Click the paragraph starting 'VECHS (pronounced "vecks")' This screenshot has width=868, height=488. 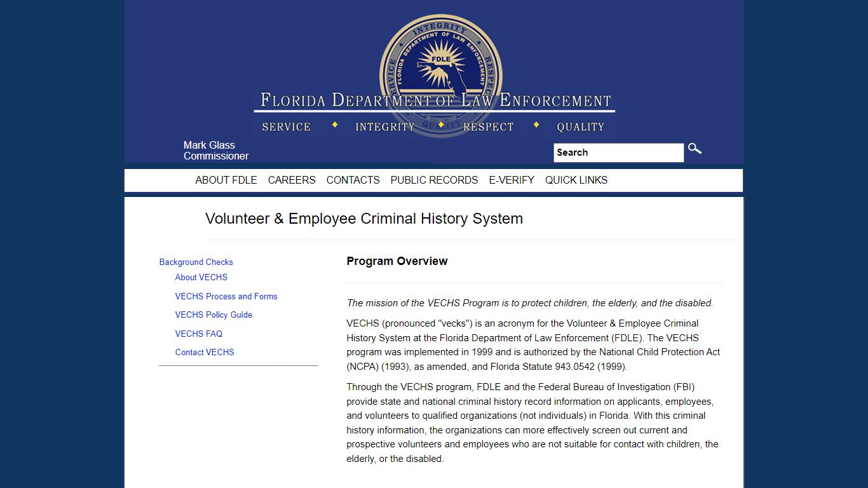tap(533, 345)
